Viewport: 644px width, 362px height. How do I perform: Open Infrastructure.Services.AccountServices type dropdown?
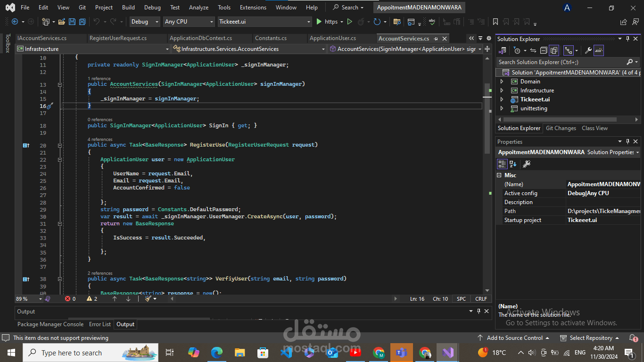coord(249,49)
